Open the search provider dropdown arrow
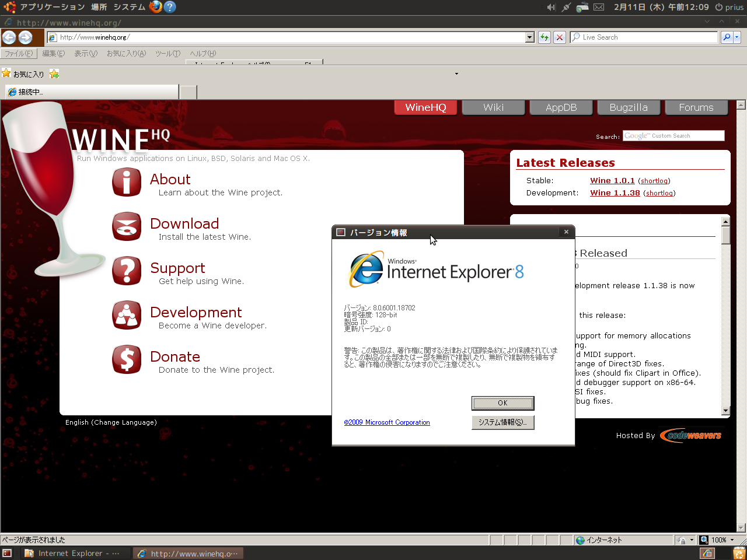 pyautogui.click(x=736, y=37)
